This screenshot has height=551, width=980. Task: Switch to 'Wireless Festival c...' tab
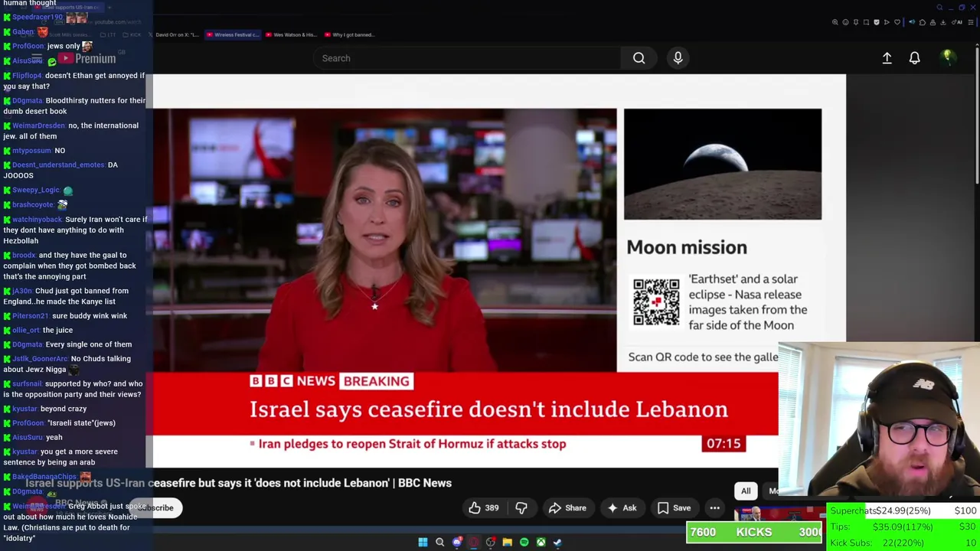[233, 34]
